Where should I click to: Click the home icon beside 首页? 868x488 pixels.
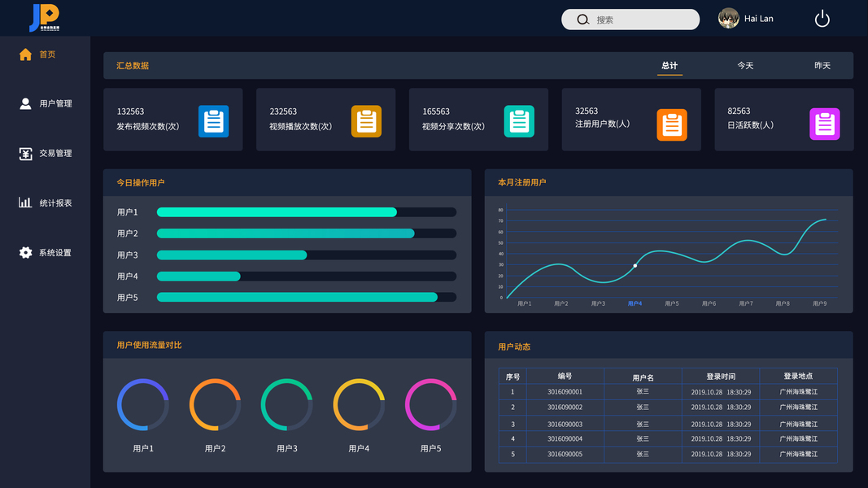tap(25, 54)
